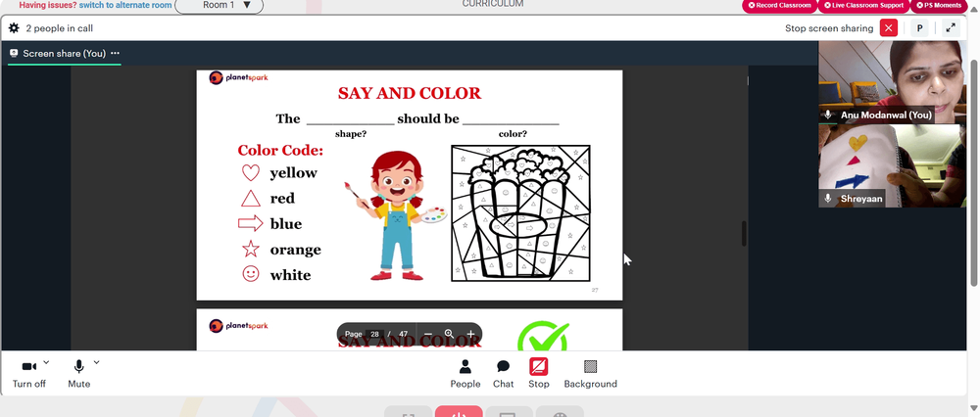Click the green checkmark on lower slide
The image size is (980, 417).
coord(543,337)
